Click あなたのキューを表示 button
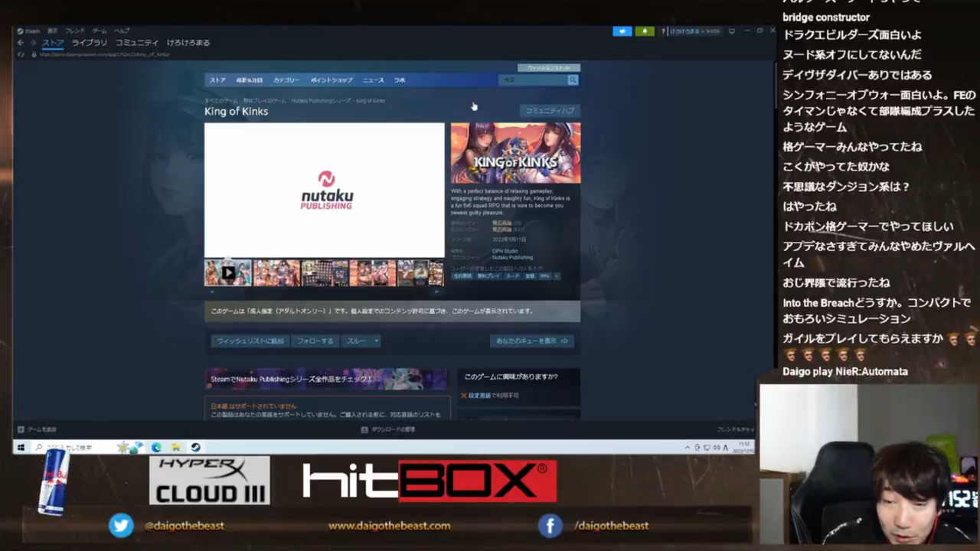The image size is (980, 551). pyautogui.click(x=532, y=341)
